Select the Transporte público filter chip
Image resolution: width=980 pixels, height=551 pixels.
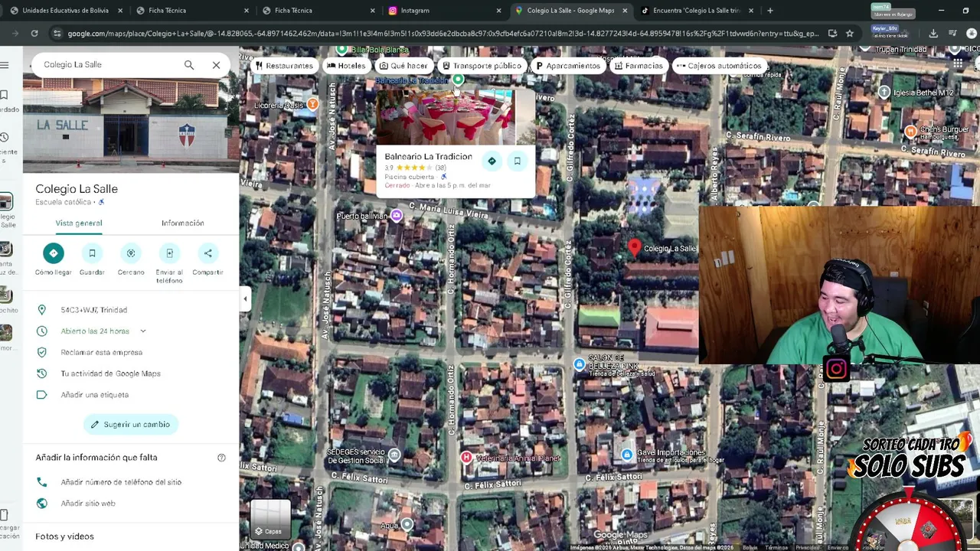482,66
